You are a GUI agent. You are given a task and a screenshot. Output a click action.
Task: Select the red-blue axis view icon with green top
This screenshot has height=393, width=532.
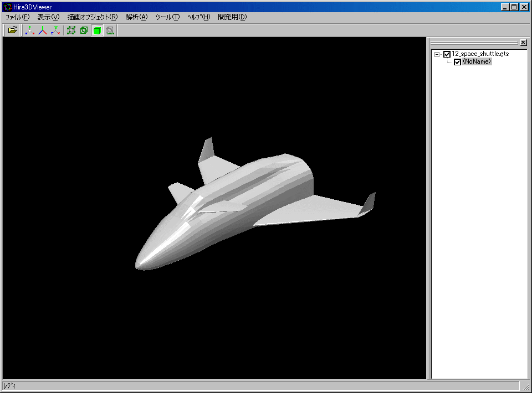click(x=43, y=30)
